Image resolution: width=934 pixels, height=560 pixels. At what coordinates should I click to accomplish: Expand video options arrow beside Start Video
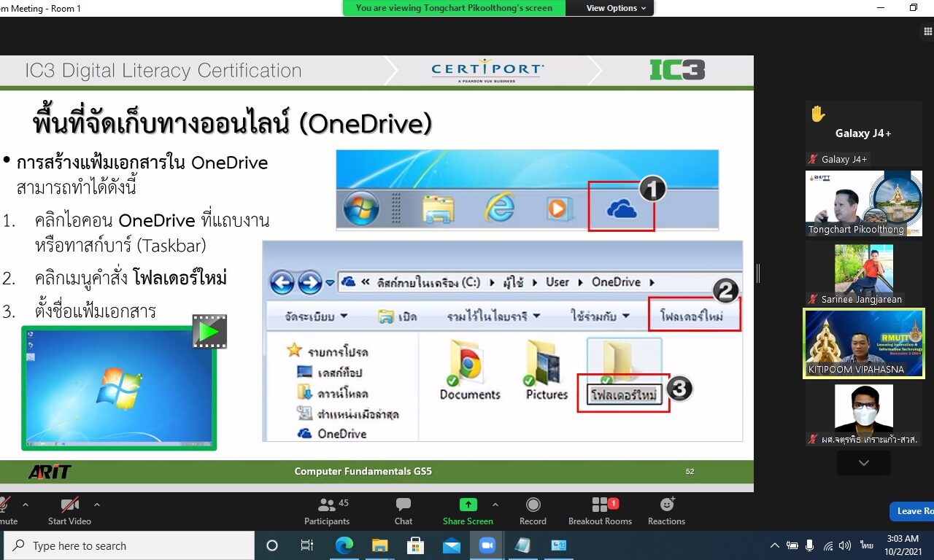pyautogui.click(x=96, y=504)
